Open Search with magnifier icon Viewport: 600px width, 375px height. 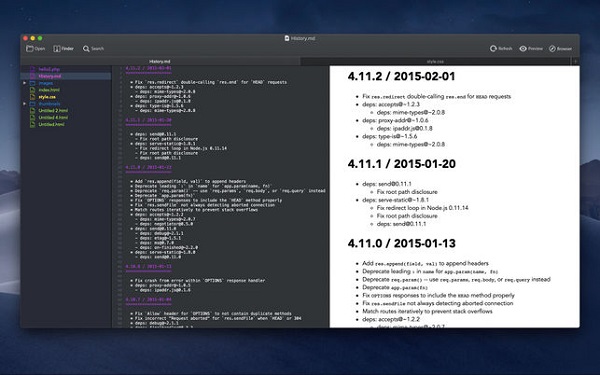(x=86, y=49)
